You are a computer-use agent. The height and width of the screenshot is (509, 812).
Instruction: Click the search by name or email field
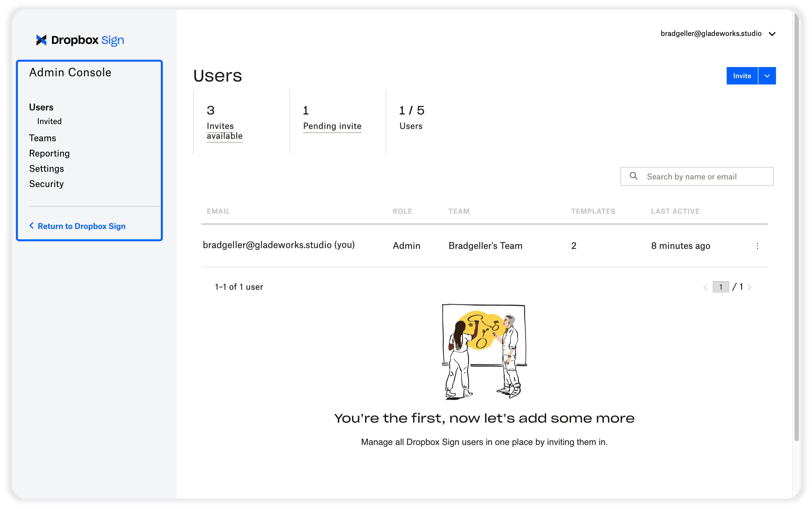(x=697, y=177)
